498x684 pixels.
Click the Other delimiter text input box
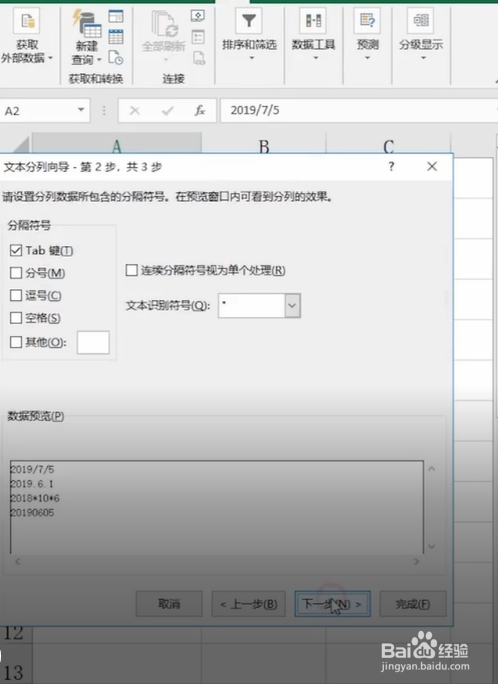[93, 342]
